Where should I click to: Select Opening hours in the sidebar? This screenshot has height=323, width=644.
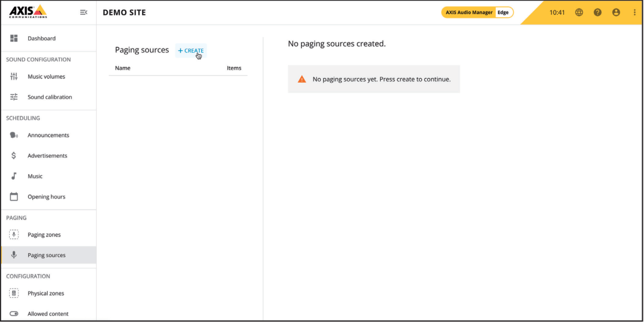click(x=48, y=197)
